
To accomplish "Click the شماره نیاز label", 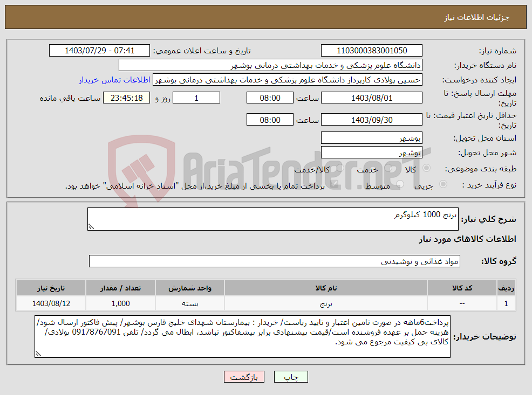I will click(497, 51).
